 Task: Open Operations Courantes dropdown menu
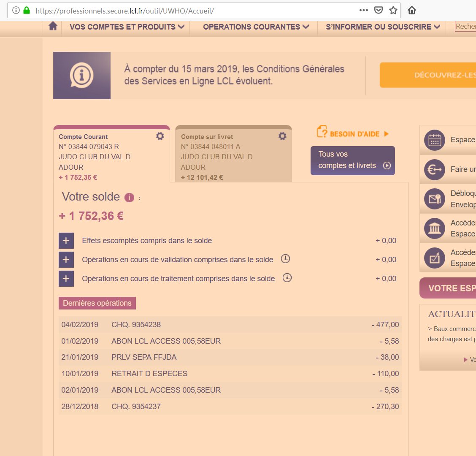tap(256, 27)
